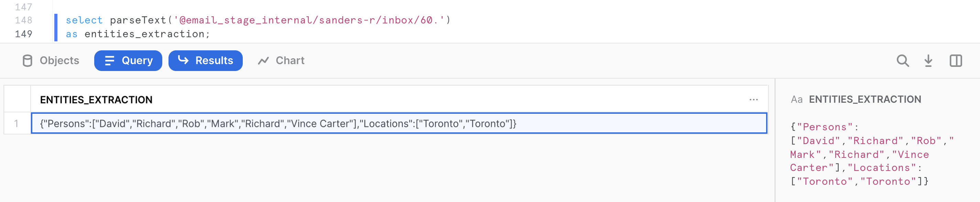The width and height of the screenshot is (980, 202).
Task: Click the Chart line graph icon
Action: point(263,61)
